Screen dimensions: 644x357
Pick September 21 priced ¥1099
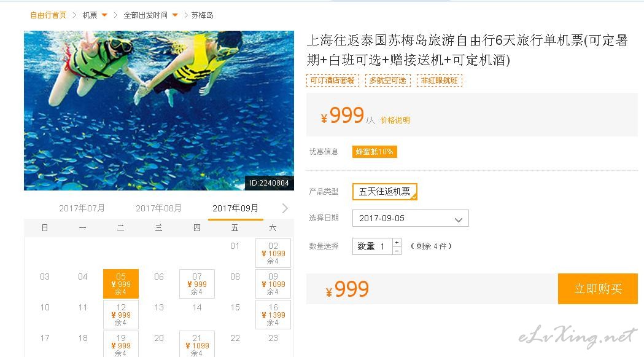[197, 344]
